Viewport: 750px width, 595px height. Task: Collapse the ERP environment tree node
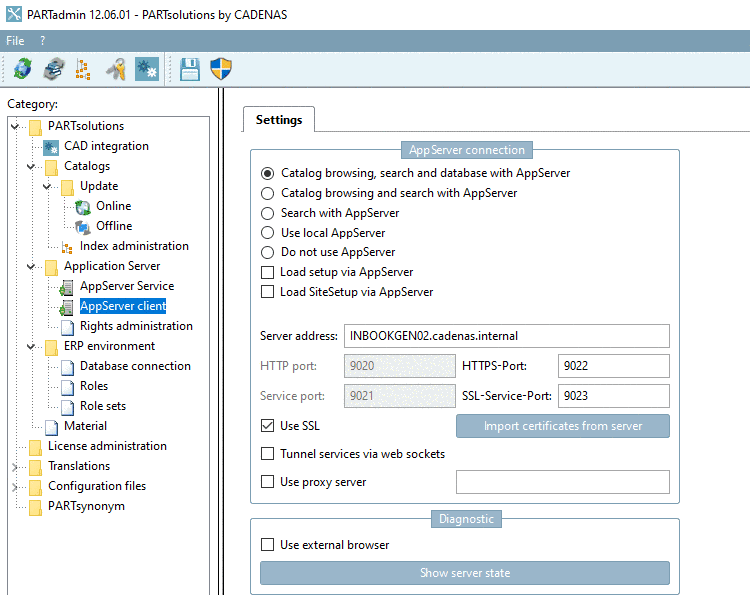click(x=31, y=346)
